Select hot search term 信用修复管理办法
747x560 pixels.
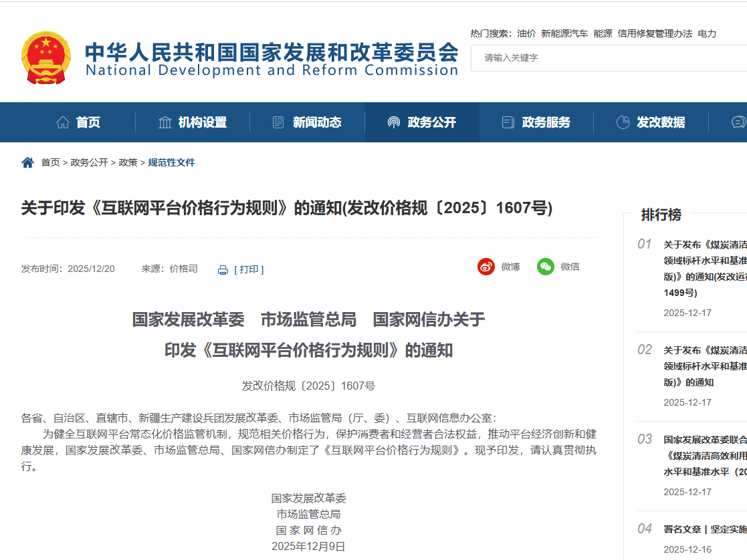click(x=655, y=33)
